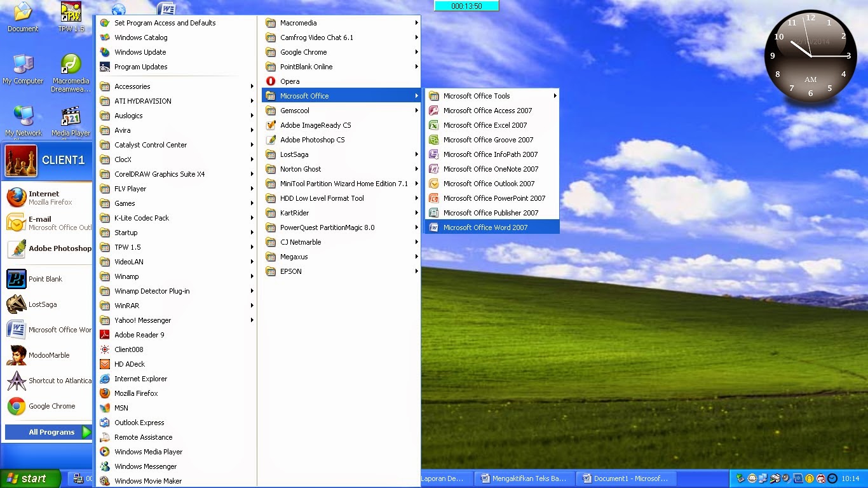Open Program Updates entry
The height and width of the screenshot is (488, 868).
(x=176, y=67)
